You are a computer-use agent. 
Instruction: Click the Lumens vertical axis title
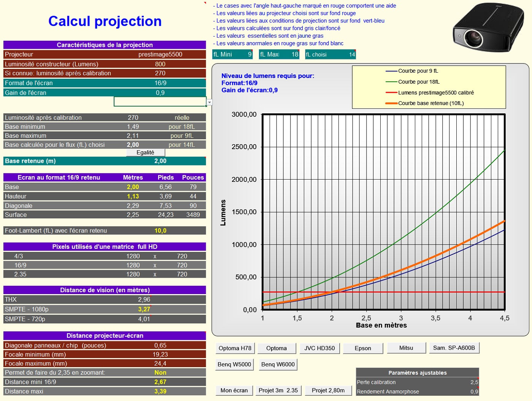point(223,213)
